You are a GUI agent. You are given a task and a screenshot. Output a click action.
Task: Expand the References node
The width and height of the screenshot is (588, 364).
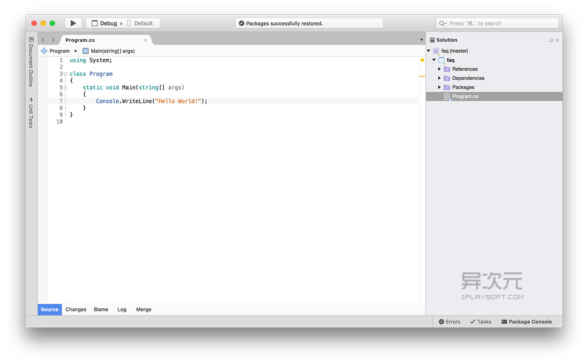click(x=439, y=69)
